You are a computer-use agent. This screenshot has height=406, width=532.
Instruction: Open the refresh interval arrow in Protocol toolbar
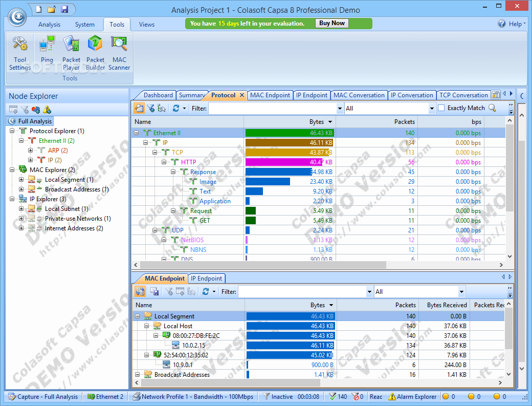pos(184,109)
